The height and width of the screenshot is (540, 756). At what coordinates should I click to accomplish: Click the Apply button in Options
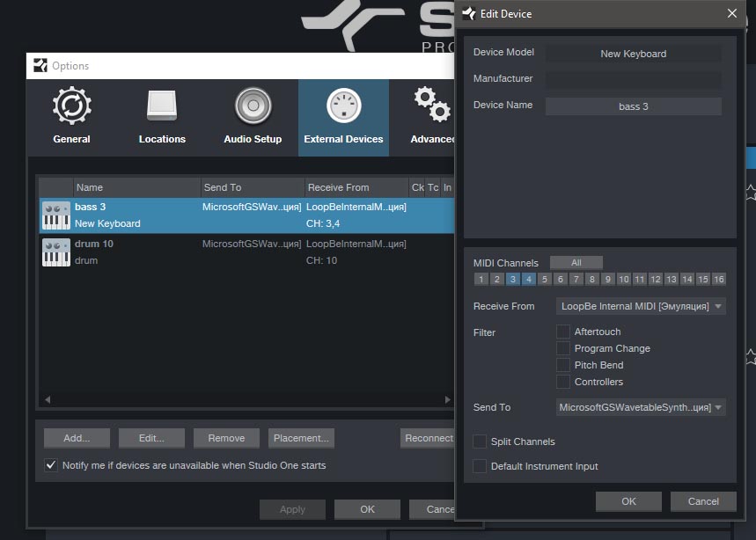(x=292, y=509)
